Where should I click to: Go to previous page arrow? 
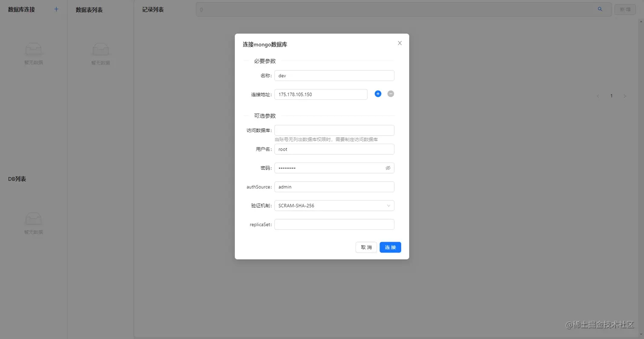pos(598,96)
